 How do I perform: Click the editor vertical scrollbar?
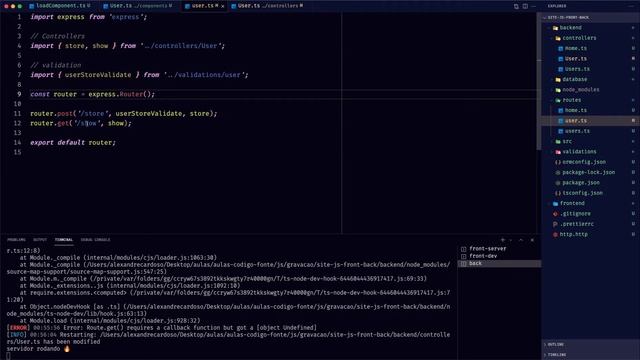(x=539, y=82)
